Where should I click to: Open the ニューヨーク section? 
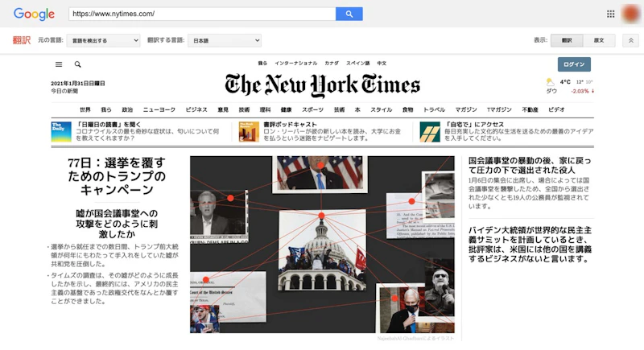(x=159, y=109)
